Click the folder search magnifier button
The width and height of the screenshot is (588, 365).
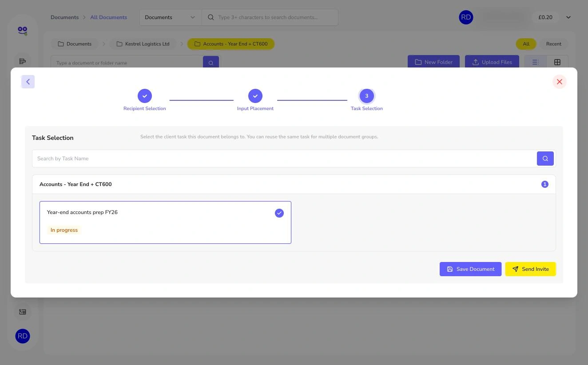(211, 62)
